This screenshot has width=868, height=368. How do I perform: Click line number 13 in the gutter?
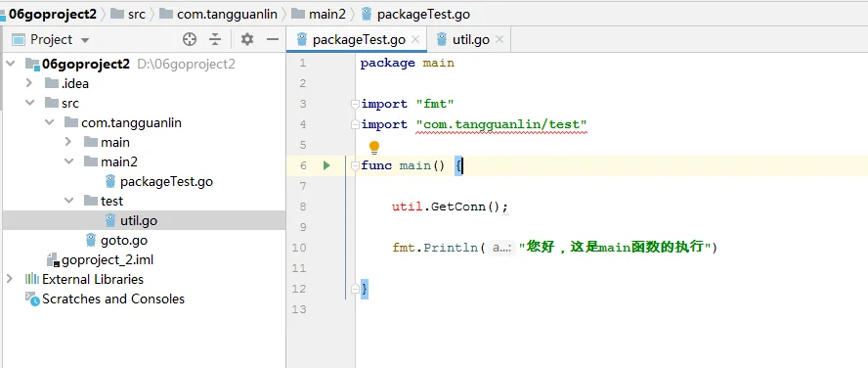299,308
